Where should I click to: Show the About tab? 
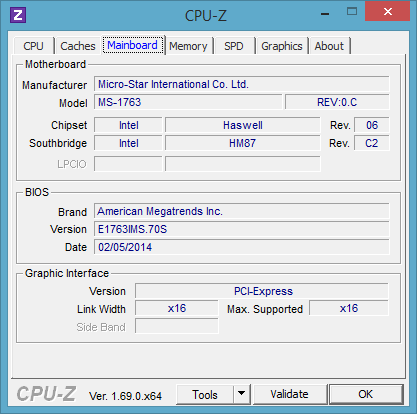329,46
